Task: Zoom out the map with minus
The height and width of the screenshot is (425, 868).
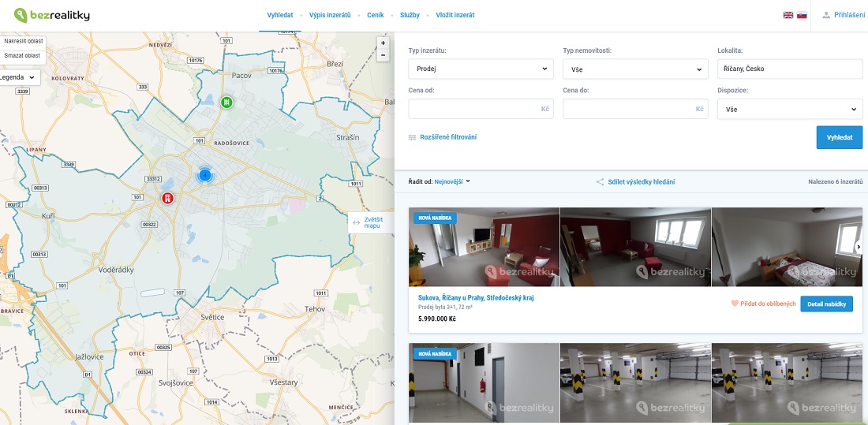Action: coord(383,56)
